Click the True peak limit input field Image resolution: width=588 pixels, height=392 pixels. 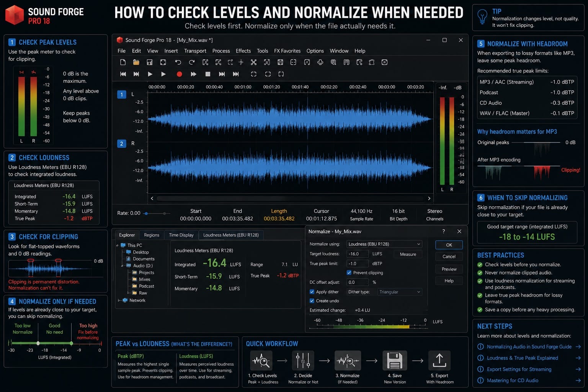(358, 263)
